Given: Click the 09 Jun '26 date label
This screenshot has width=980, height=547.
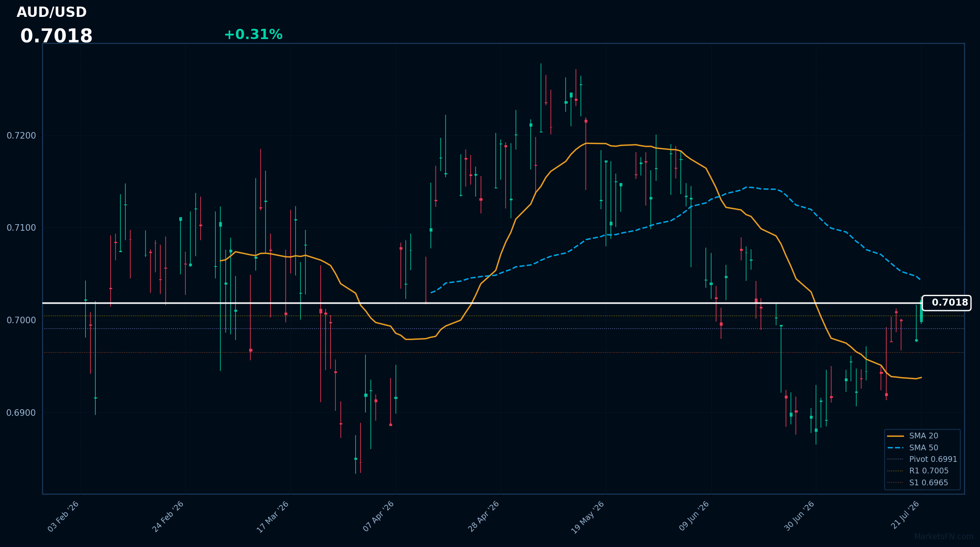Looking at the screenshot, I should pyautogui.click(x=694, y=516).
